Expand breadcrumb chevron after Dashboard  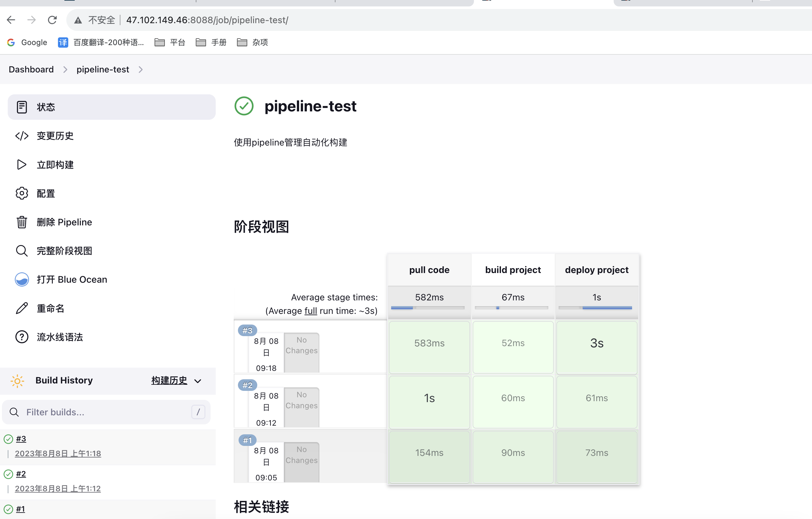tap(65, 70)
